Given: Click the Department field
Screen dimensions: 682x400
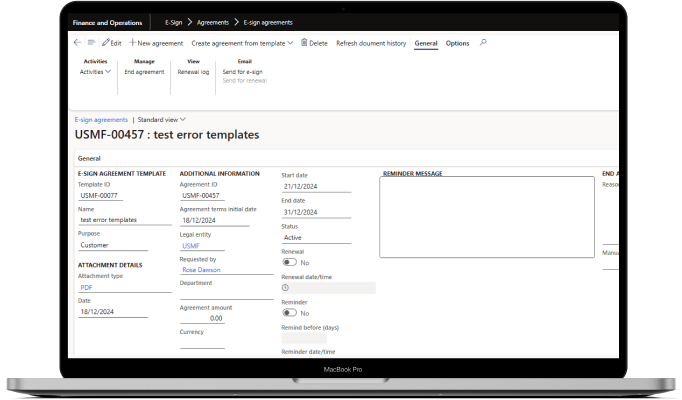Looking at the screenshot, I should (227, 294).
